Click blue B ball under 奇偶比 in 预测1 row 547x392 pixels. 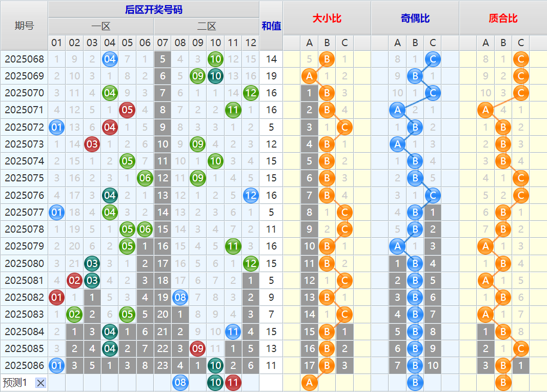(415, 382)
